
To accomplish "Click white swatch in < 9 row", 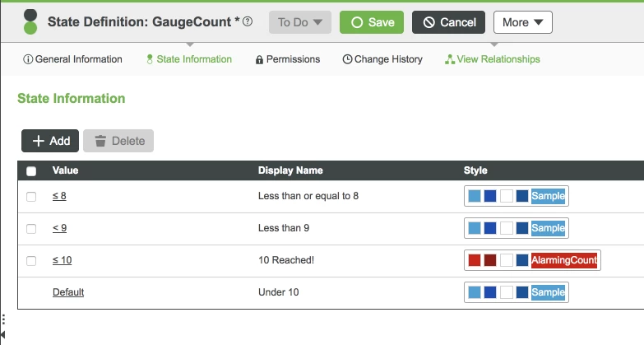I will point(507,228).
